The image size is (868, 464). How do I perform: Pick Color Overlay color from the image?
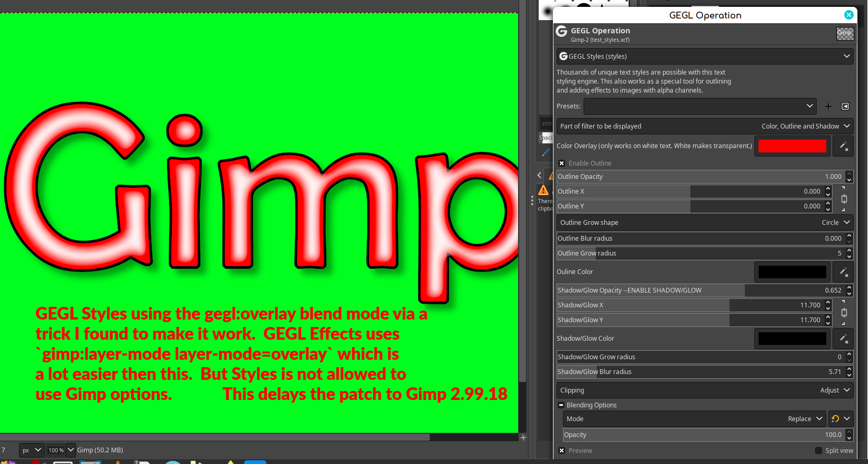click(x=843, y=146)
